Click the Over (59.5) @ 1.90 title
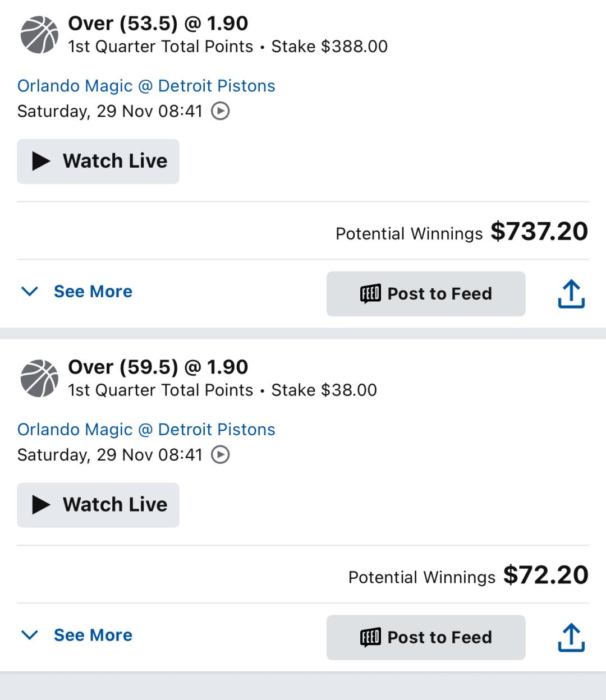This screenshot has height=700, width=606. (158, 367)
